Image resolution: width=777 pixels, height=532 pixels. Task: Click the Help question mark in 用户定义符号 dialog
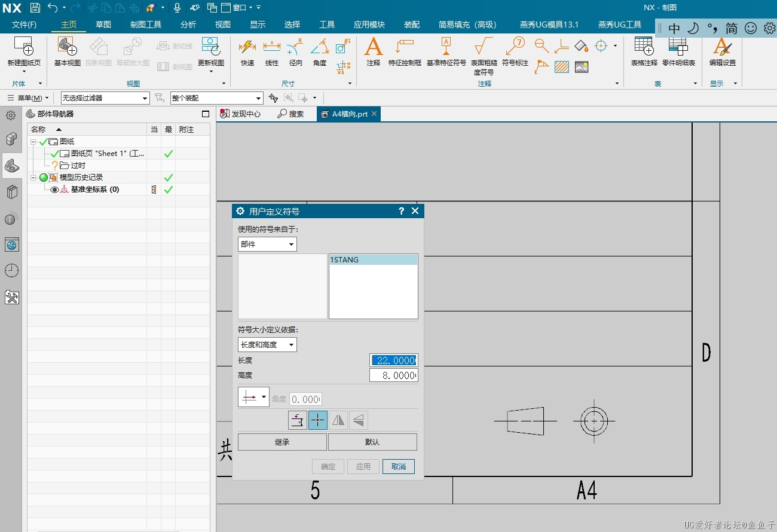402,211
